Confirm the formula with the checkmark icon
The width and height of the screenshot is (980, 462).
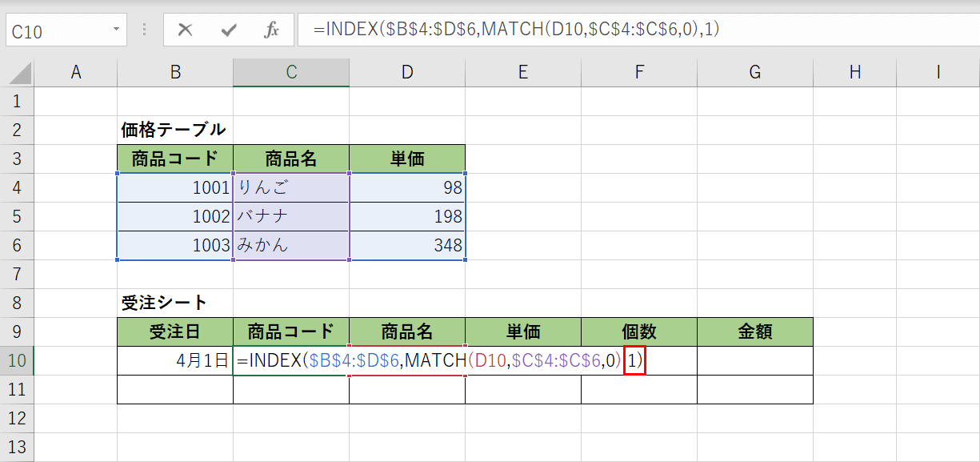pos(229,30)
